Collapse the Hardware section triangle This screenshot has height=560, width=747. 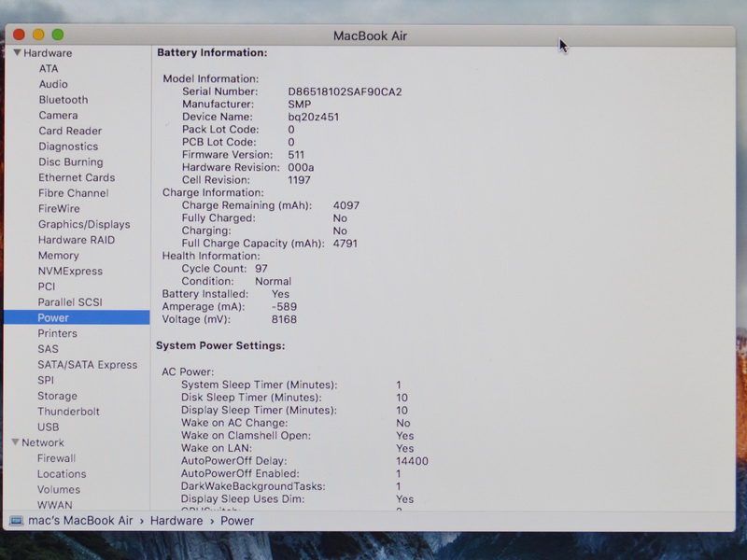point(17,52)
